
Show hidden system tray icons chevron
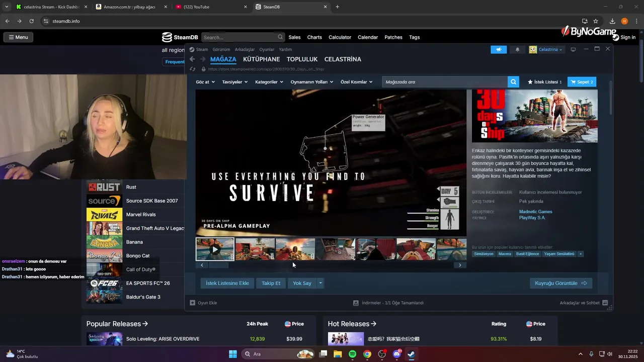[x=580, y=354]
